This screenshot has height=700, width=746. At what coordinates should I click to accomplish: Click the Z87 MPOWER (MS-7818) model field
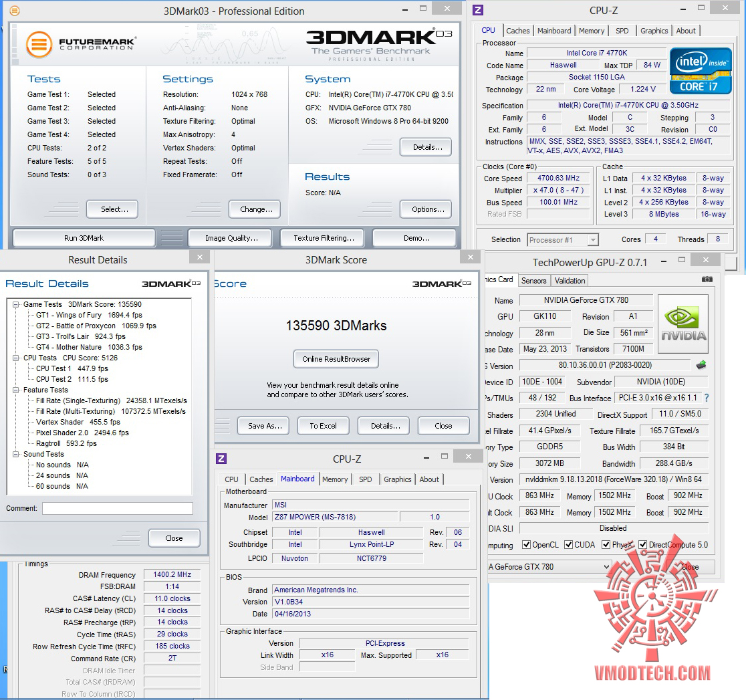click(x=334, y=517)
